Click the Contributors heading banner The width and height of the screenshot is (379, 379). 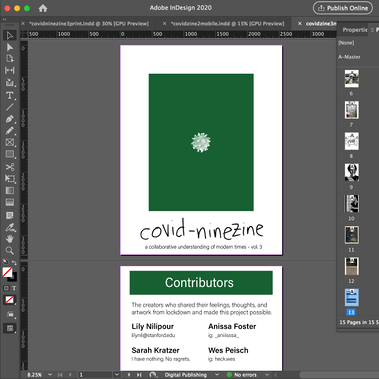pos(201,283)
